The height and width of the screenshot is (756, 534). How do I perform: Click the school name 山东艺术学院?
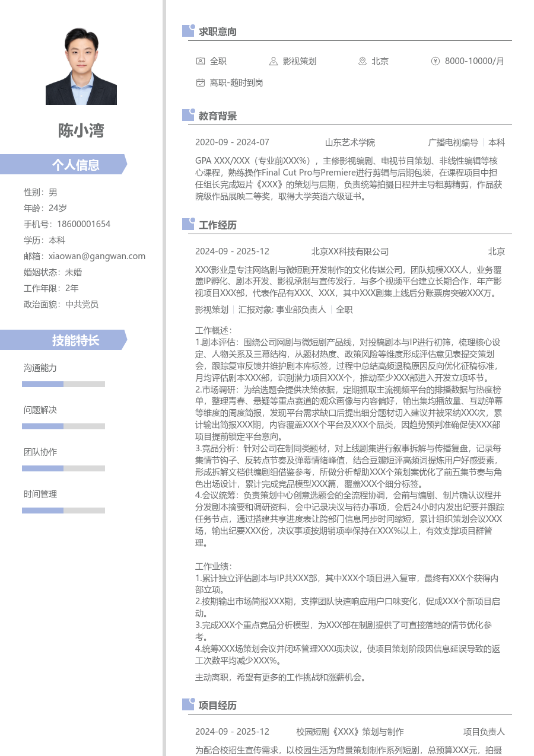pos(350,142)
